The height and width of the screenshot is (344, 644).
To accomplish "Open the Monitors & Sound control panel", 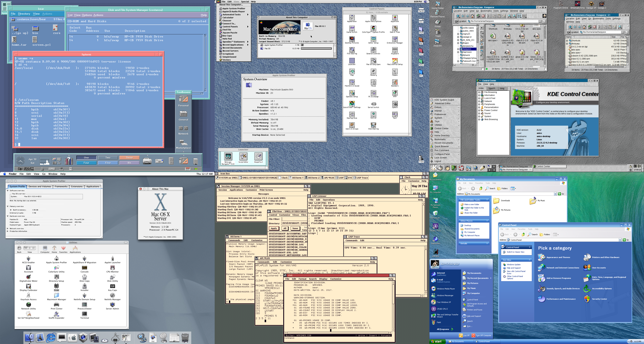I will [x=352, y=82].
